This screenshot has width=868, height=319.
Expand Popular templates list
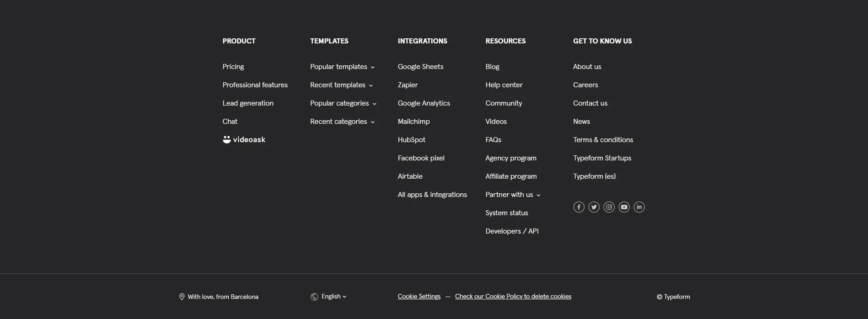click(342, 67)
